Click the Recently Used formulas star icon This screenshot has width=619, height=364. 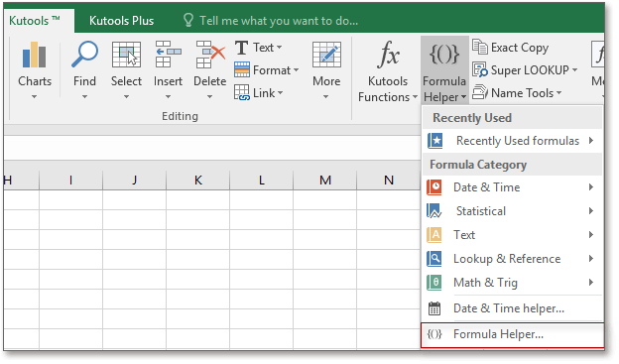(x=435, y=141)
